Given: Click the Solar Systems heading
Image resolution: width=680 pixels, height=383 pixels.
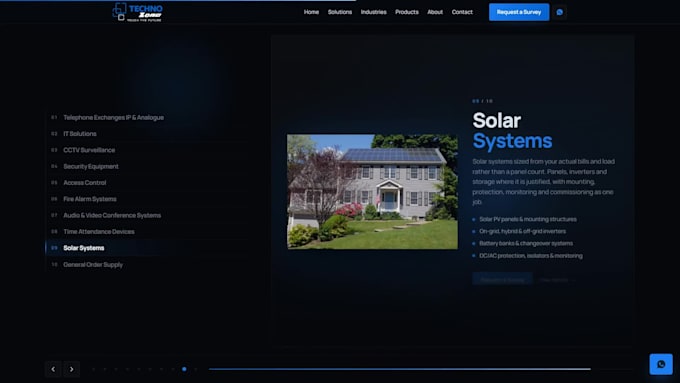Looking at the screenshot, I should [x=512, y=131].
